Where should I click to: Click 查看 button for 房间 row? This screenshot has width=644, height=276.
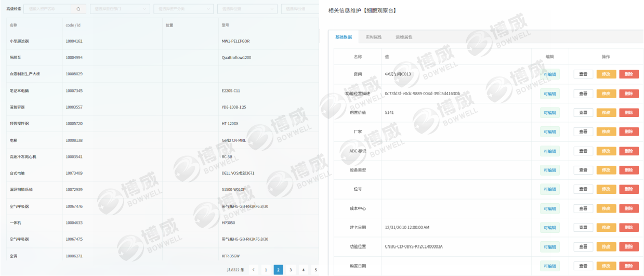[583, 74]
